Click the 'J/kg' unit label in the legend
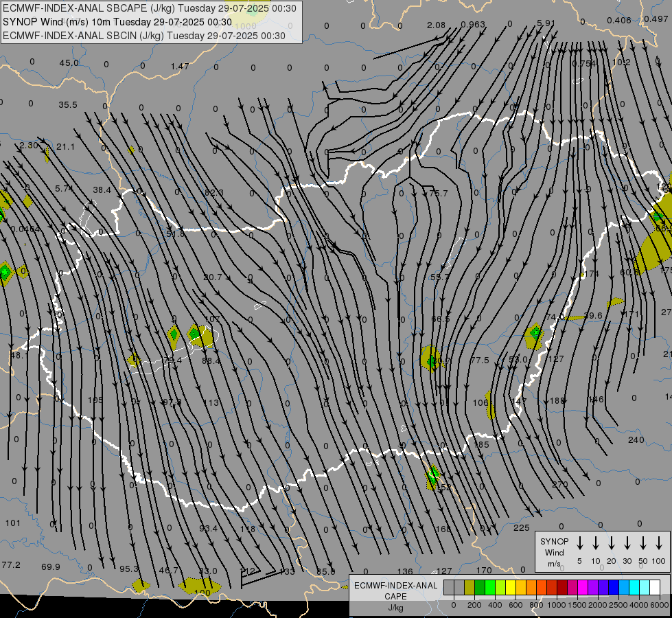Screen dimensions: 672x618 [395, 608]
